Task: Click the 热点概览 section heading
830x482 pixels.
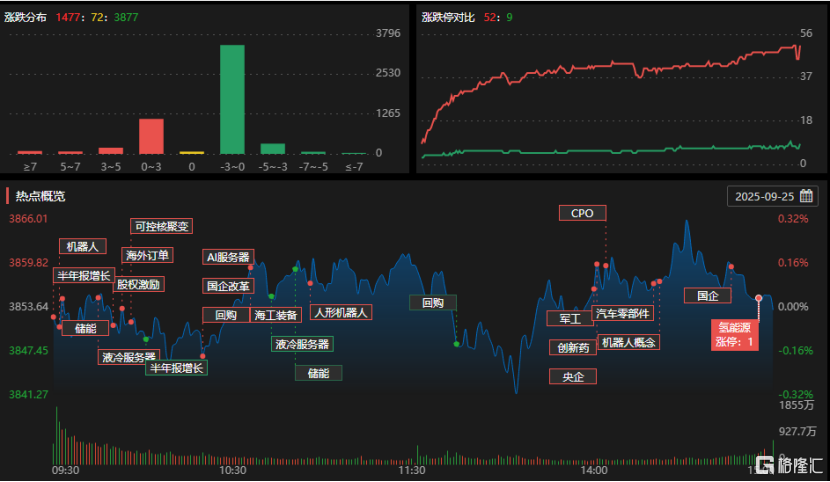Action: 40,196
